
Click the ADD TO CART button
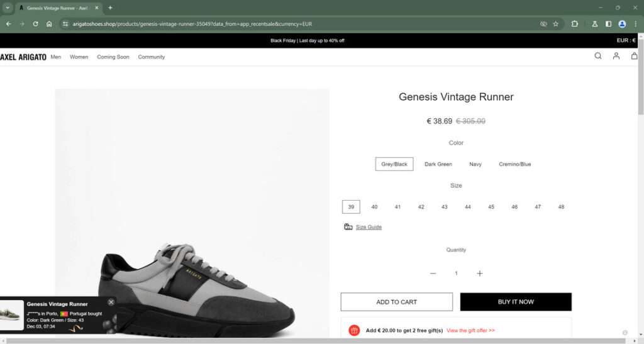tap(396, 302)
